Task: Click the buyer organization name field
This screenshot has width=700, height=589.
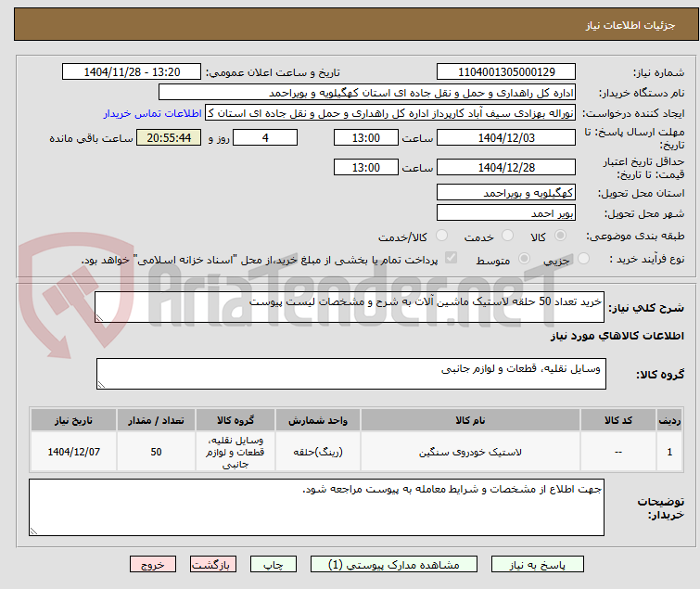Action: point(367,93)
